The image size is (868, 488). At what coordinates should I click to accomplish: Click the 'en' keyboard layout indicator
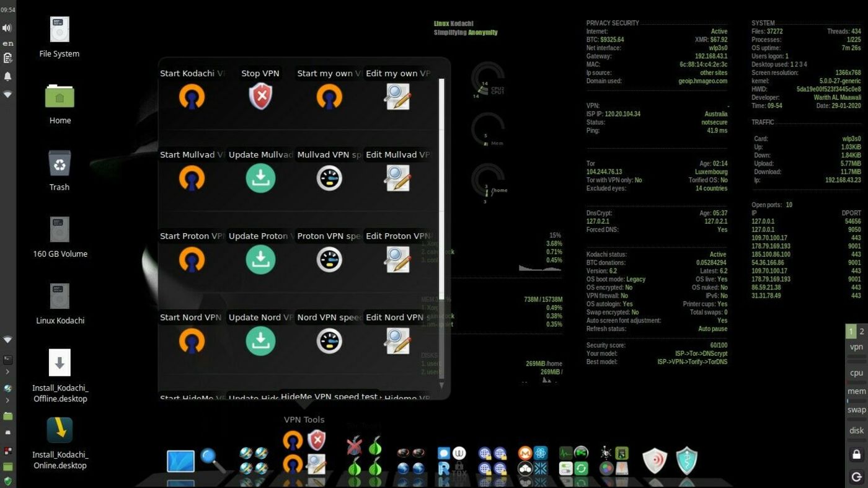pos(7,43)
